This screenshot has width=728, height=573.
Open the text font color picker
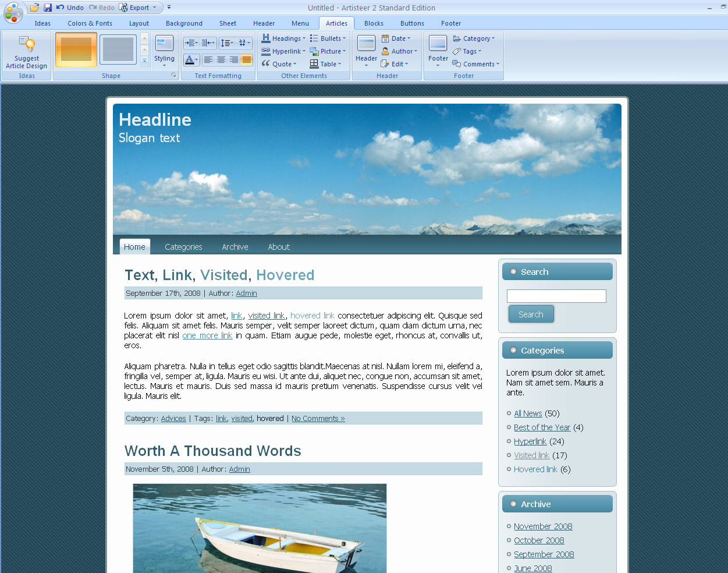coord(191,59)
